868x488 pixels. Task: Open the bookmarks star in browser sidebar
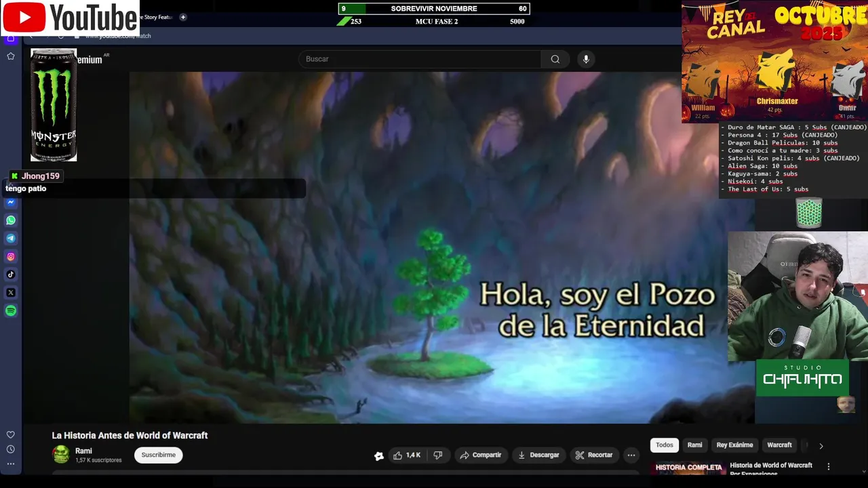pos(11,56)
